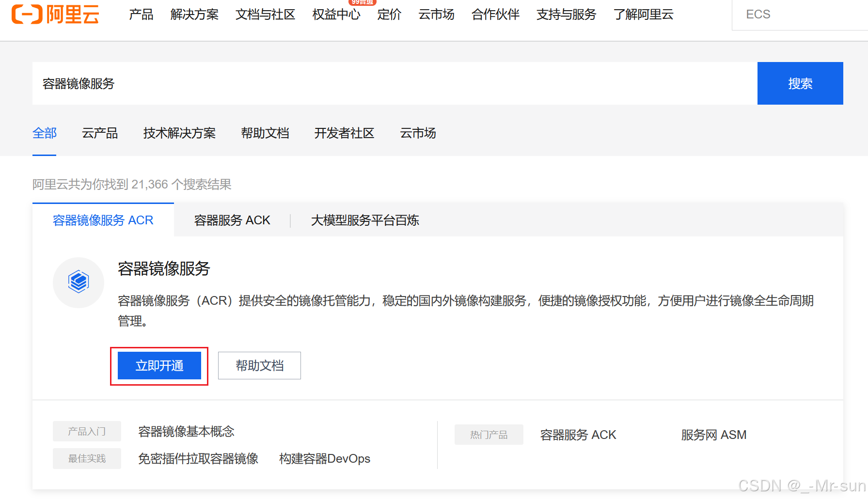This screenshot has height=500, width=868.
Task: Open the 权益中心 menu item
Action: [x=336, y=15]
